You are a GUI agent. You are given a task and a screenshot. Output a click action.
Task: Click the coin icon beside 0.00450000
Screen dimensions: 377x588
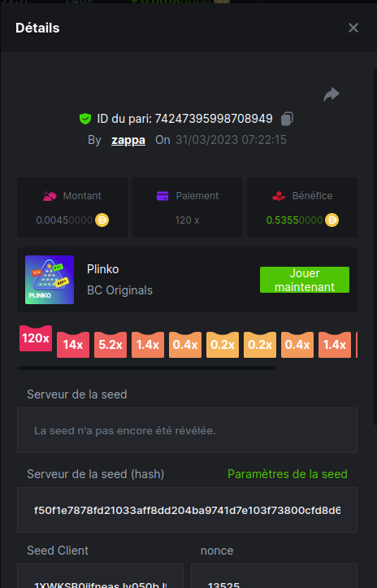[102, 220]
